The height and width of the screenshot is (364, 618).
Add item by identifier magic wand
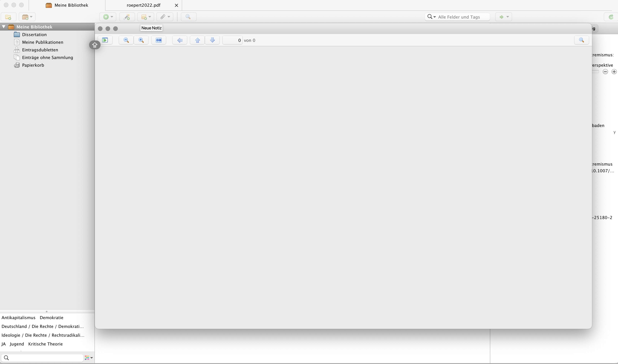tap(127, 17)
